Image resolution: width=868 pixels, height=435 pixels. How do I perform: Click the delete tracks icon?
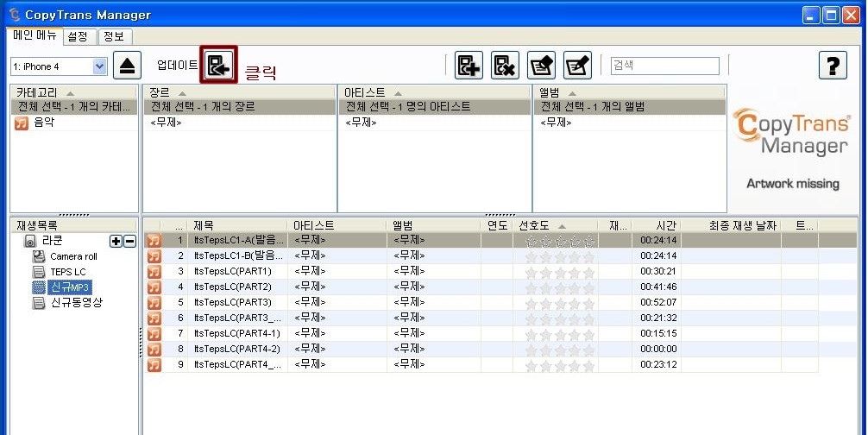point(505,66)
